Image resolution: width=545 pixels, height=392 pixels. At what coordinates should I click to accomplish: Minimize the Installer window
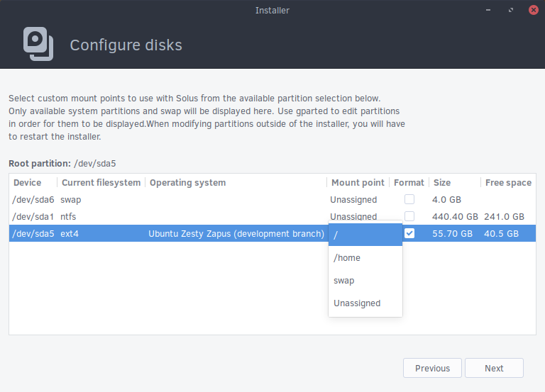(x=488, y=10)
